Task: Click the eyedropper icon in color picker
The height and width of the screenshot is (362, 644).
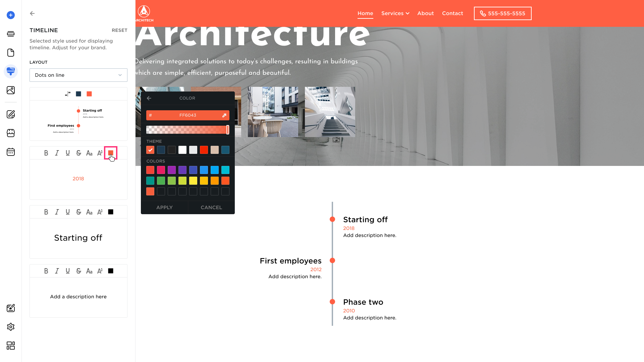Action: [224, 115]
